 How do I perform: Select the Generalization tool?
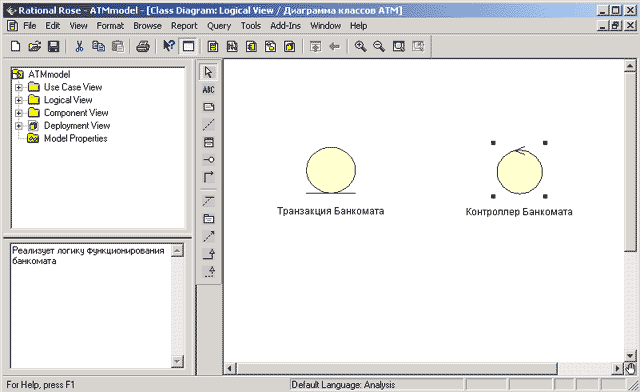[x=209, y=254]
